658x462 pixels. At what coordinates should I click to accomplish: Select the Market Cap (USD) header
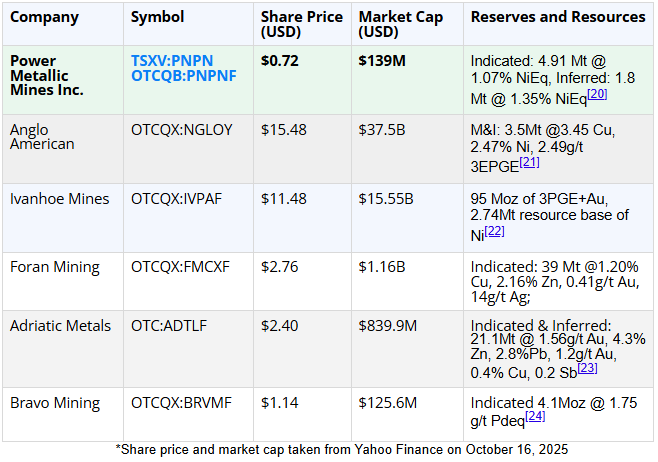(400, 25)
